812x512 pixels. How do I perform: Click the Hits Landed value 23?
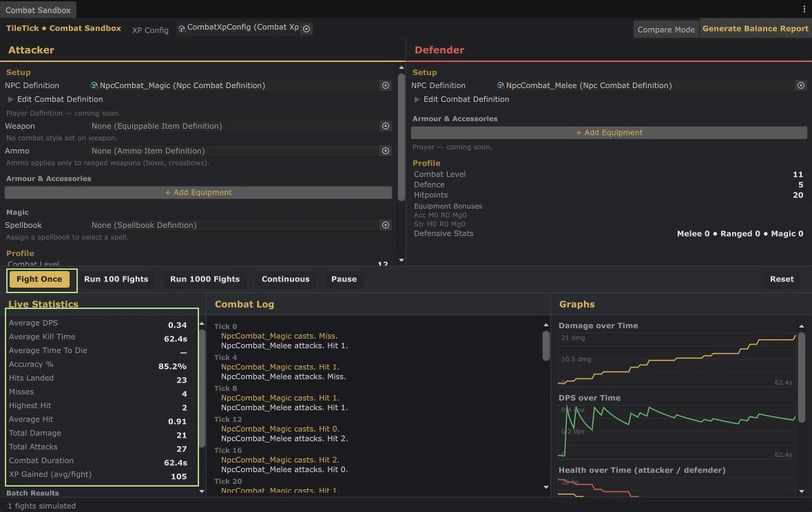point(181,380)
